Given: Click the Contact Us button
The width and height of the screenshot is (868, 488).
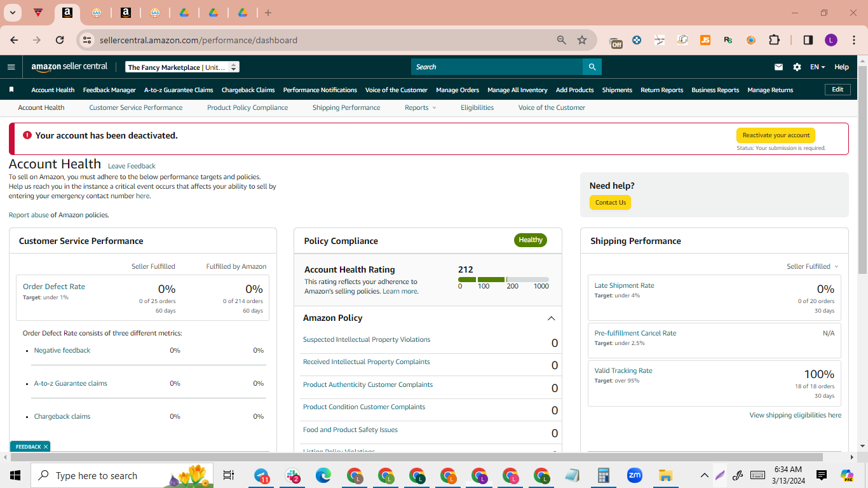Looking at the screenshot, I should [611, 203].
